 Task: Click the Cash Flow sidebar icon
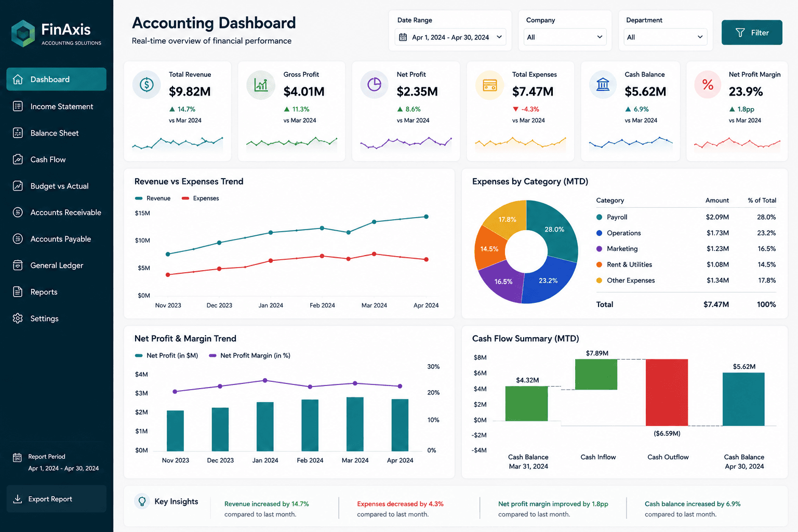[18, 159]
